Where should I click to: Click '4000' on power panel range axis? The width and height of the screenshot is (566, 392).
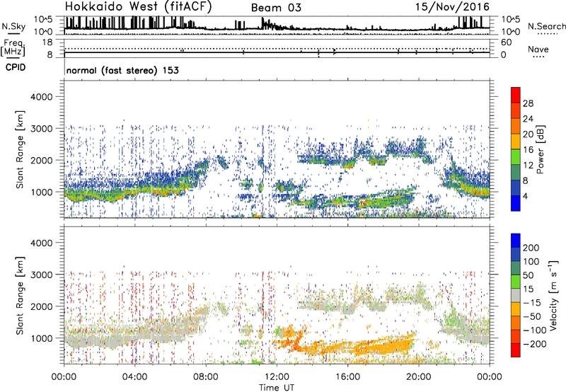pos(42,97)
